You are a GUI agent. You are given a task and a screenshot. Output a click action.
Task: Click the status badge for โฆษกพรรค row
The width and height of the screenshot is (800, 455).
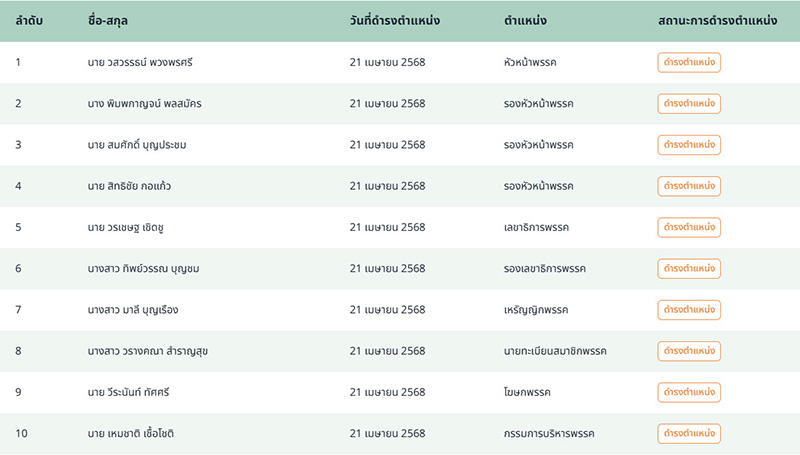[689, 392]
